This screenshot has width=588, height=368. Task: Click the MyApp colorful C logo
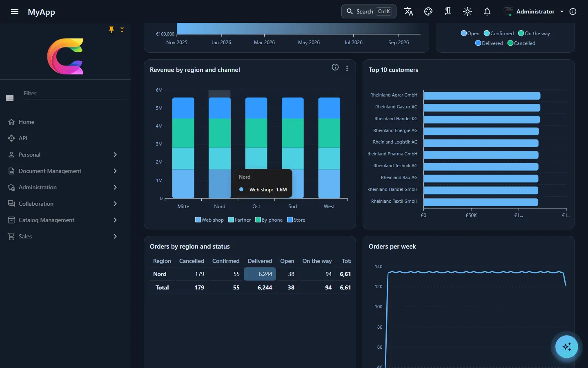click(65, 56)
